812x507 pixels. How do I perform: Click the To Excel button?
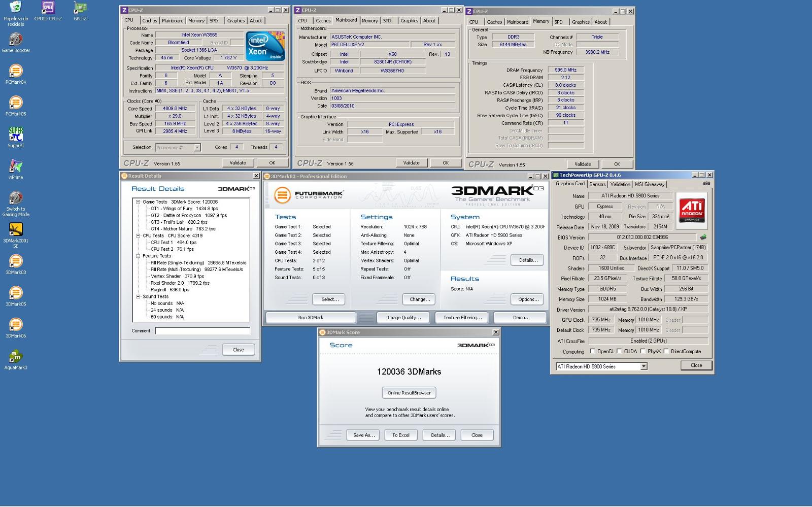401,435
